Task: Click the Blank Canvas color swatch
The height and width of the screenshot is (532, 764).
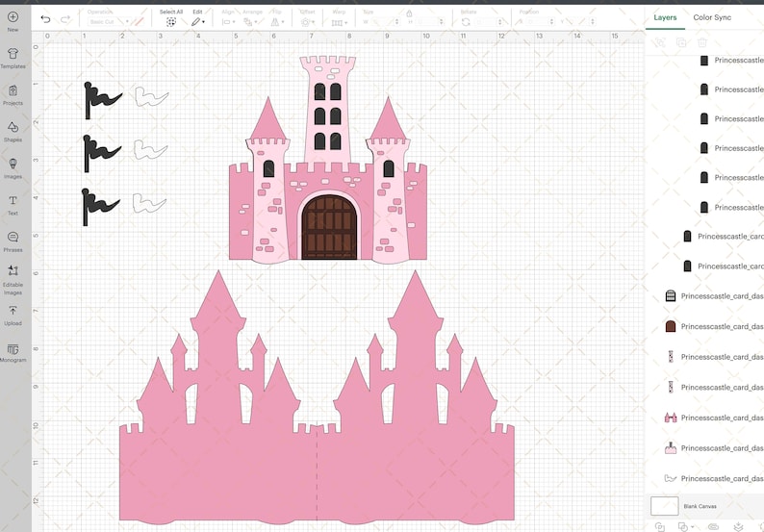Action: 664,506
